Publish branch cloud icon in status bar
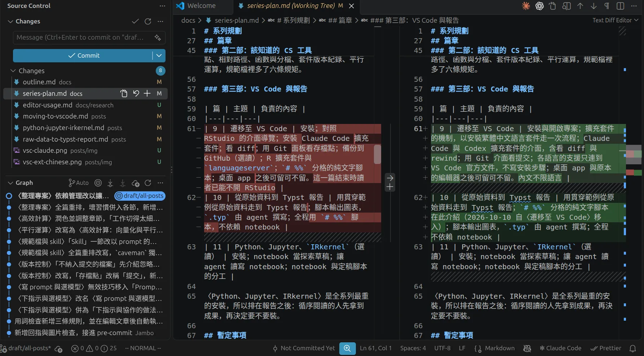The width and height of the screenshot is (644, 356). [59, 348]
